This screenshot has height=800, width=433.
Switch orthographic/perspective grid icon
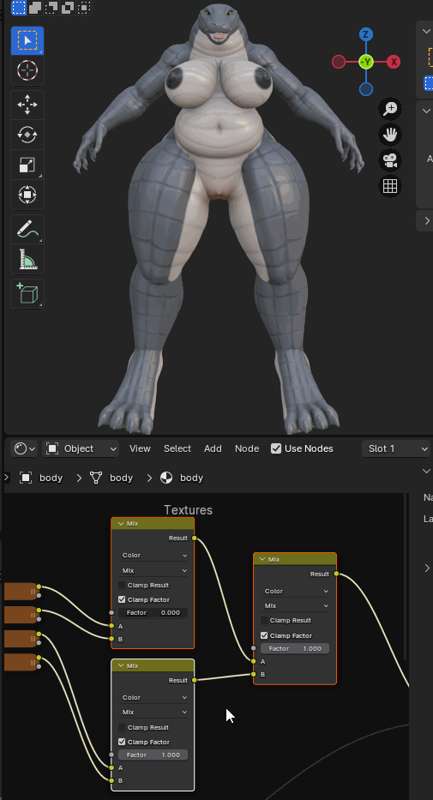390,186
